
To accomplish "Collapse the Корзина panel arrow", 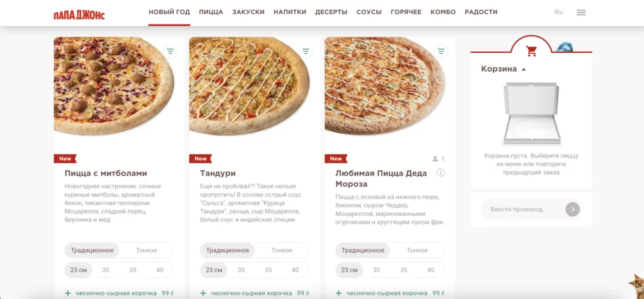I will pyautogui.click(x=524, y=69).
